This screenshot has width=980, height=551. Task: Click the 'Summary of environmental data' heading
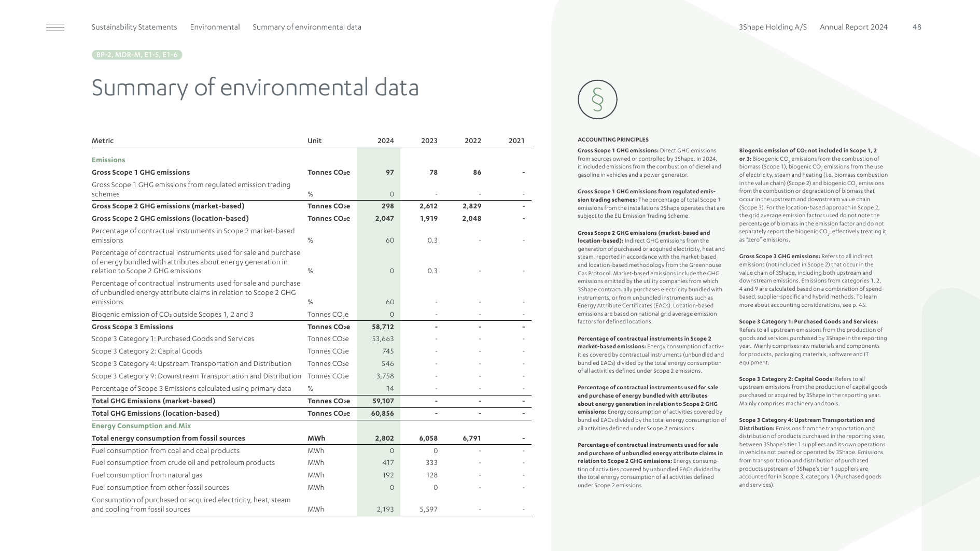click(255, 88)
